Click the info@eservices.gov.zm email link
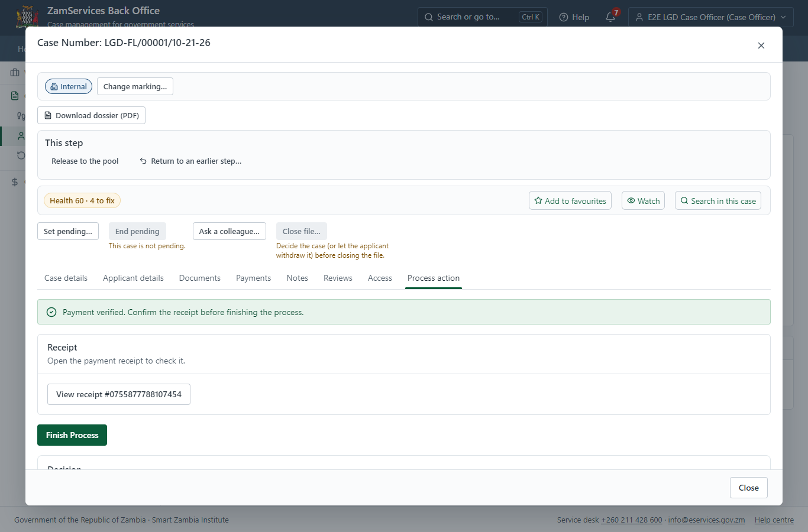This screenshot has width=808, height=532. pyautogui.click(x=706, y=520)
